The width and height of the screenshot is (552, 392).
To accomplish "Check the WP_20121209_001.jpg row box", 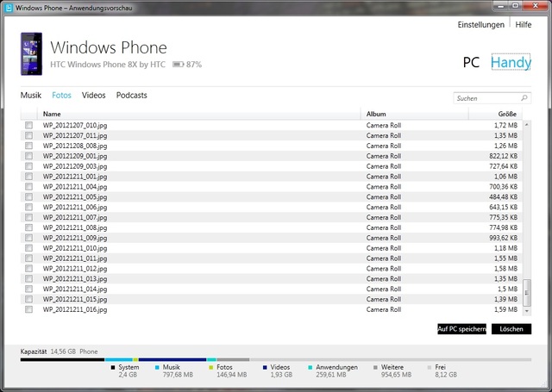I will (28, 156).
